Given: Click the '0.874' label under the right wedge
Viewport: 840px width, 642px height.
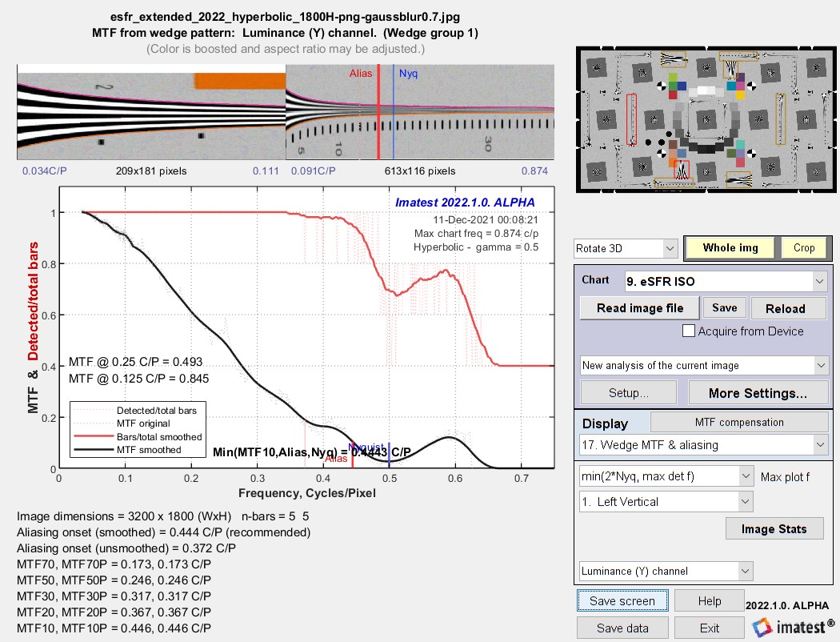Looking at the screenshot, I should click(x=534, y=171).
